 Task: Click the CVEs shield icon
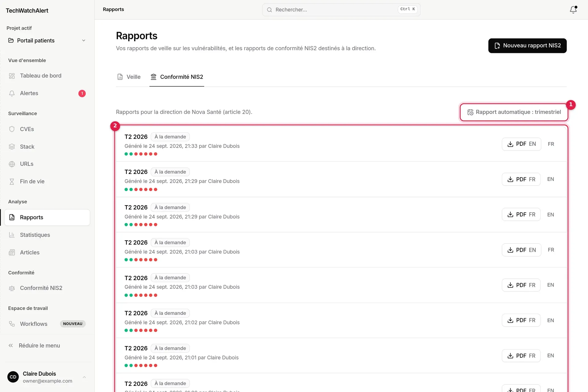point(12,129)
